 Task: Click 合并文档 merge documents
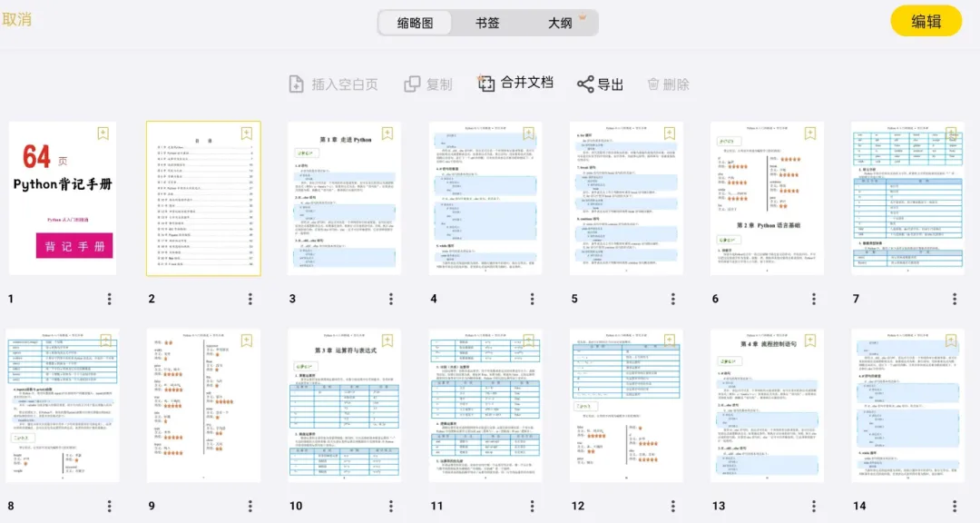[515, 83]
